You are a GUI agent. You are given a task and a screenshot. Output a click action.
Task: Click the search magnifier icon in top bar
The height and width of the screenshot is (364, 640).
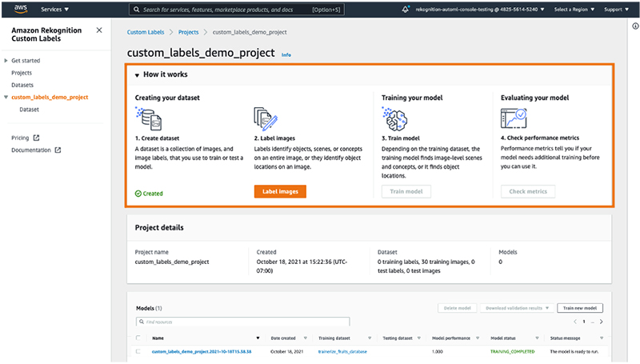(x=137, y=10)
